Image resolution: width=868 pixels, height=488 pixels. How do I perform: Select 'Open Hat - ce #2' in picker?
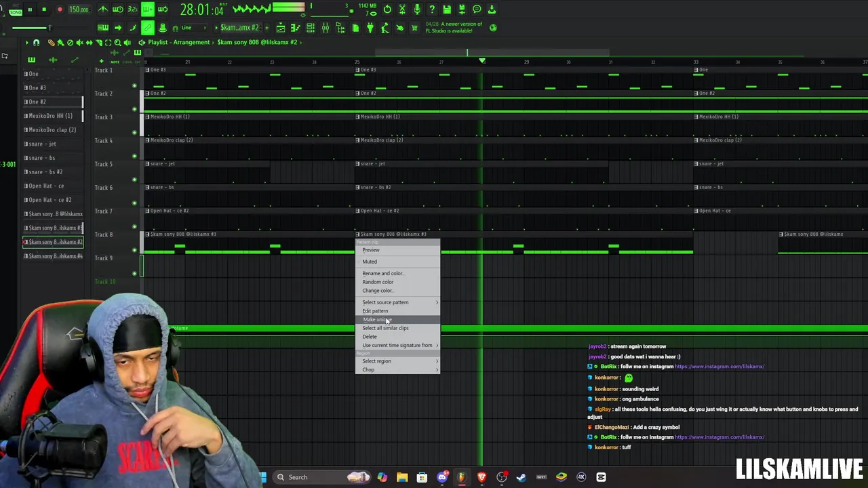(52, 200)
